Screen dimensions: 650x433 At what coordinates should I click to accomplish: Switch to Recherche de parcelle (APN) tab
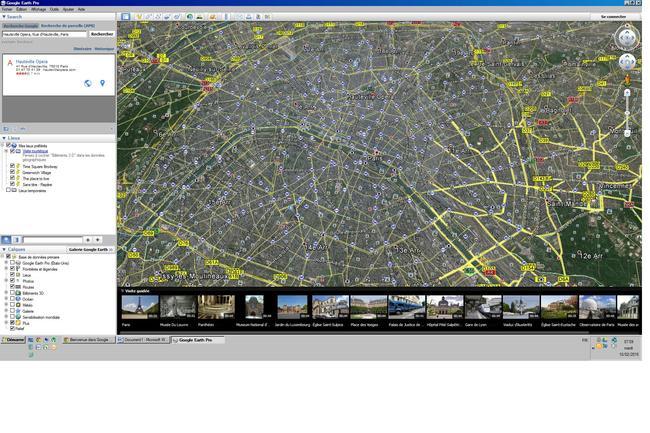click(68, 26)
